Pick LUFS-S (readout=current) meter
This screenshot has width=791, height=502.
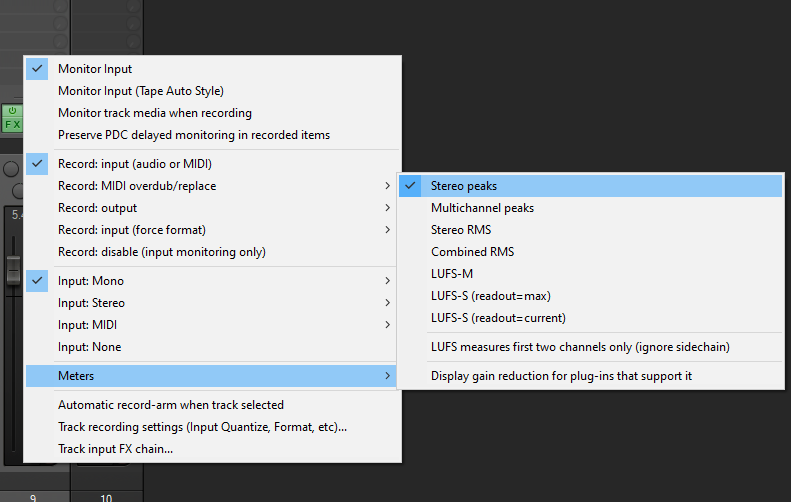click(498, 318)
